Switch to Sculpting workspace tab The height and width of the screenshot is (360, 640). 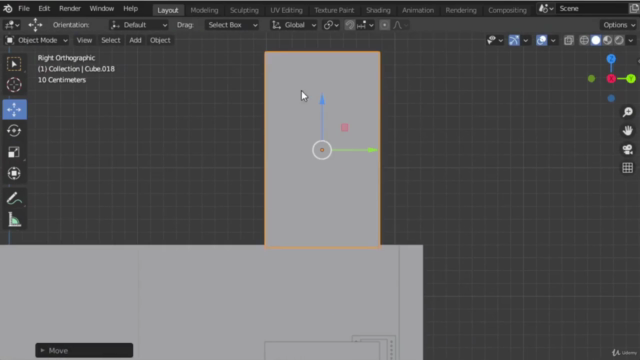pyautogui.click(x=244, y=10)
